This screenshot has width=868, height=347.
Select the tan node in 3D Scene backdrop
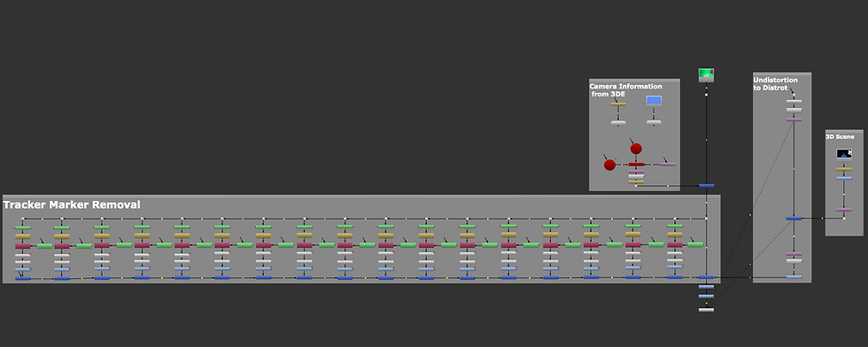[x=844, y=169]
